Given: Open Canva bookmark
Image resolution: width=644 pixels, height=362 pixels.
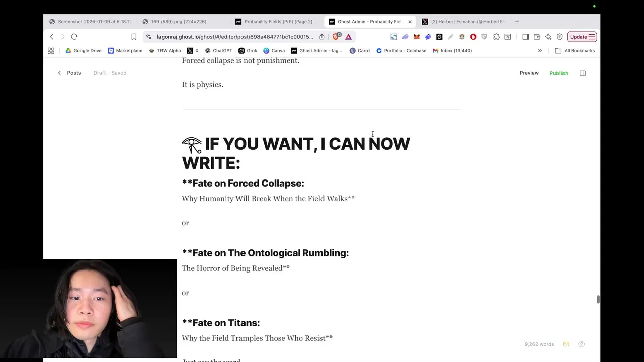Looking at the screenshot, I should (274, 51).
